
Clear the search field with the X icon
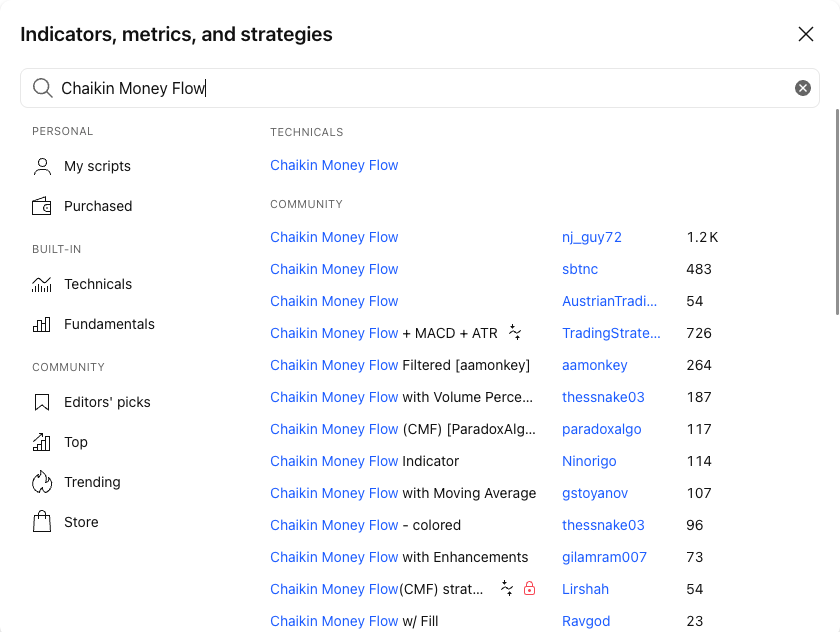tap(802, 88)
